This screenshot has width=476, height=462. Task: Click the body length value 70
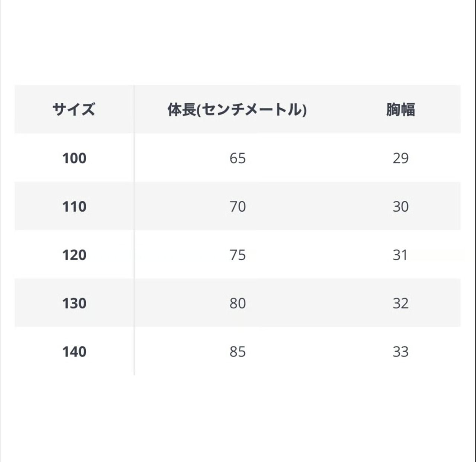coord(238,206)
